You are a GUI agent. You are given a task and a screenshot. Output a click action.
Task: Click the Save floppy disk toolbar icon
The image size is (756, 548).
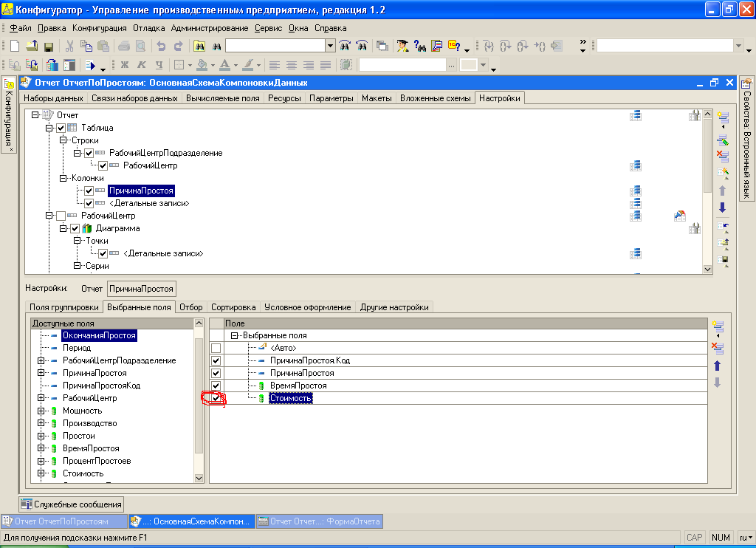point(48,47)
